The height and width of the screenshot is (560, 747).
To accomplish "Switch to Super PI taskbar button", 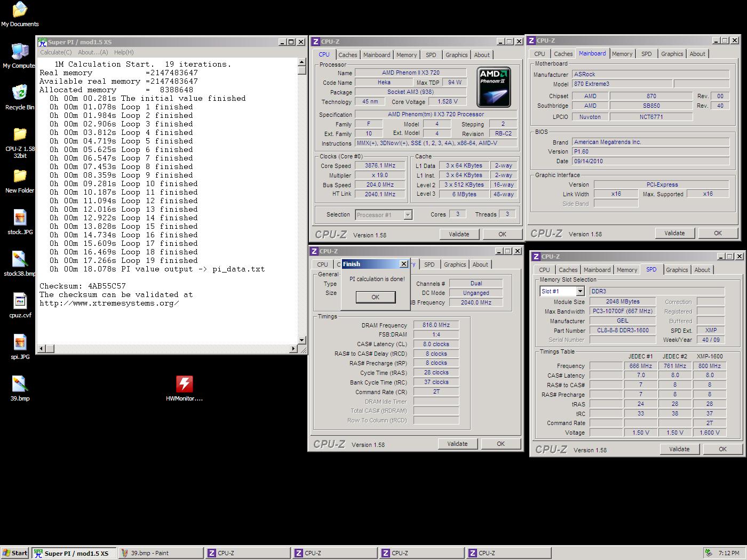I will coord(73,553).
